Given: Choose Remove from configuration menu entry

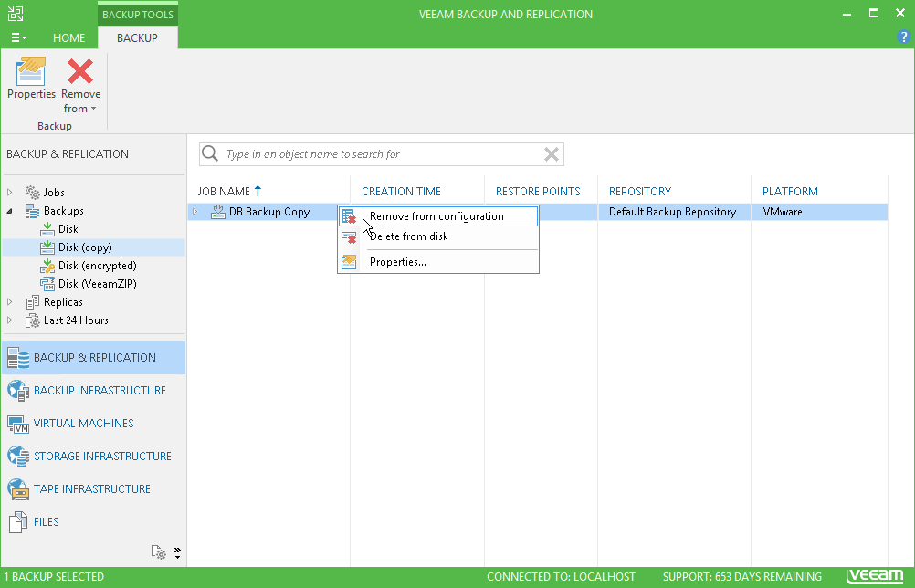Looking at the screenshot, I should point(438,216).
